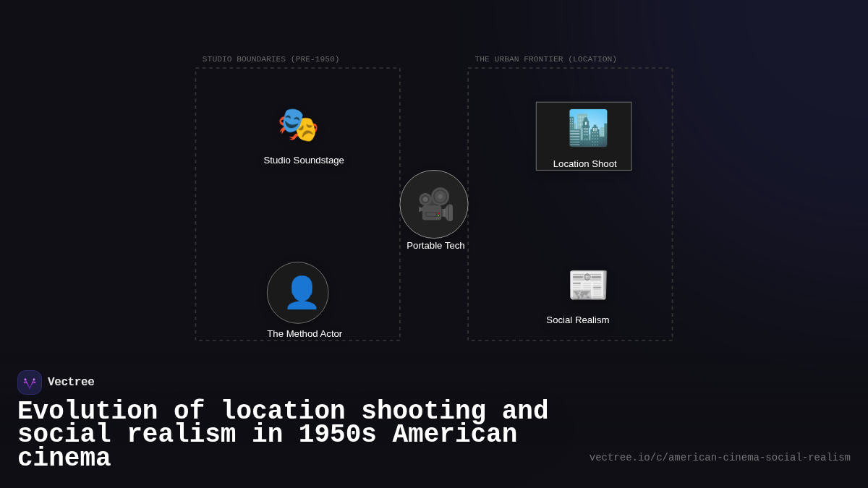Toggle the Location Shoot node card
This screenshot has height=488, width=868.
click(x=584, y=136)
